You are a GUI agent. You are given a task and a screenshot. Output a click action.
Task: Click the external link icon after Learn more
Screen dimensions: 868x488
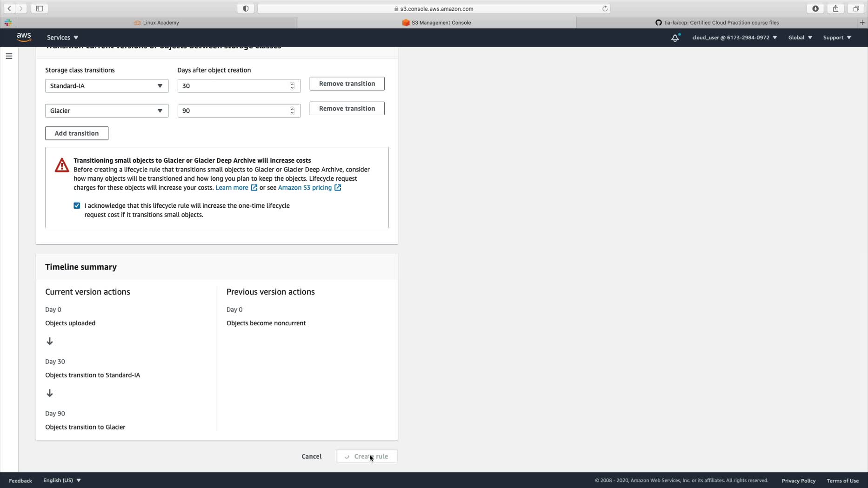coord(254,188)
